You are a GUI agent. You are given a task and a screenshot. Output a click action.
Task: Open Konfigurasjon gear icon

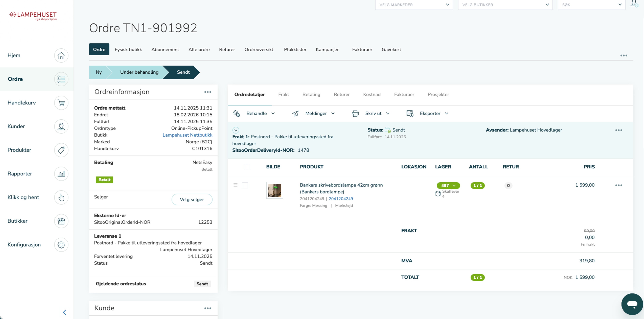tap(61, 245)
